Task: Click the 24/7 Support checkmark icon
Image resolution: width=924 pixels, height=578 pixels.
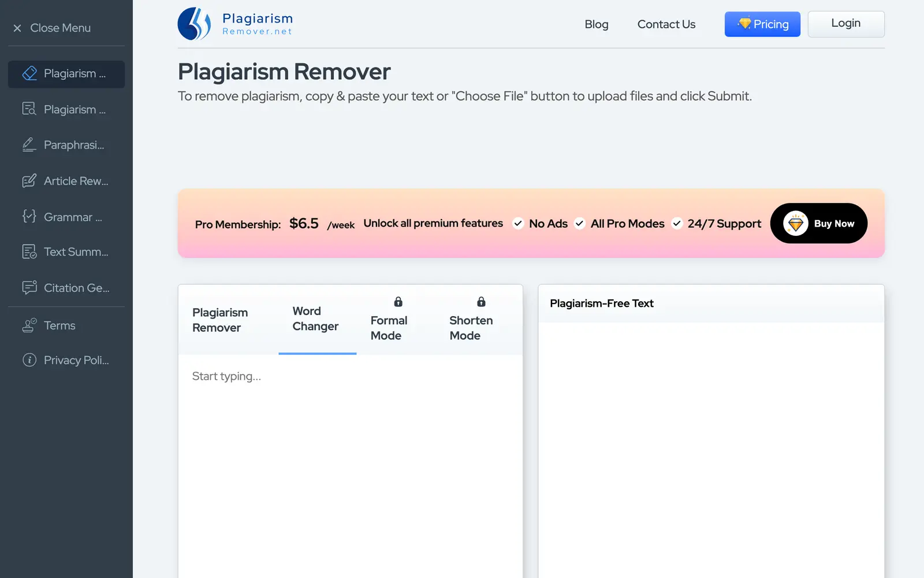Action: (677, 223)
